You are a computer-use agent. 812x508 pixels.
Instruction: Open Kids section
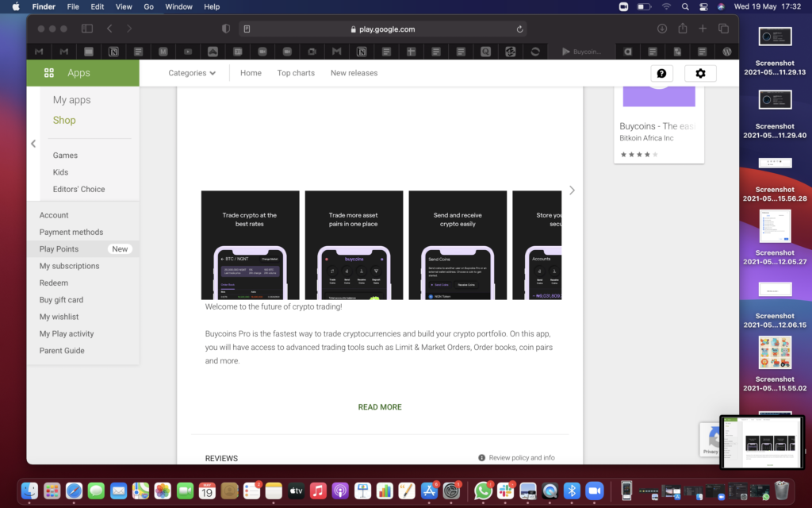60,172
